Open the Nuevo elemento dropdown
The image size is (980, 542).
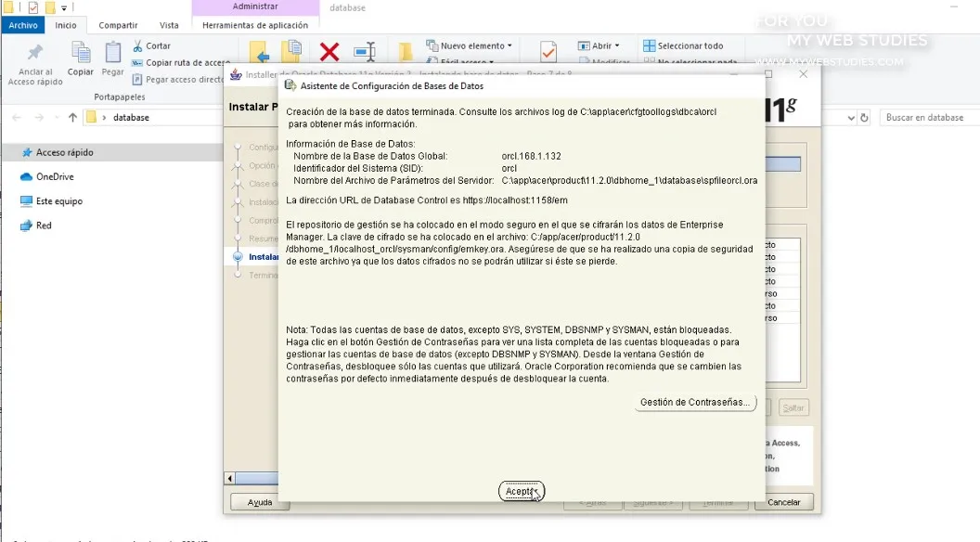click(469, 45)
